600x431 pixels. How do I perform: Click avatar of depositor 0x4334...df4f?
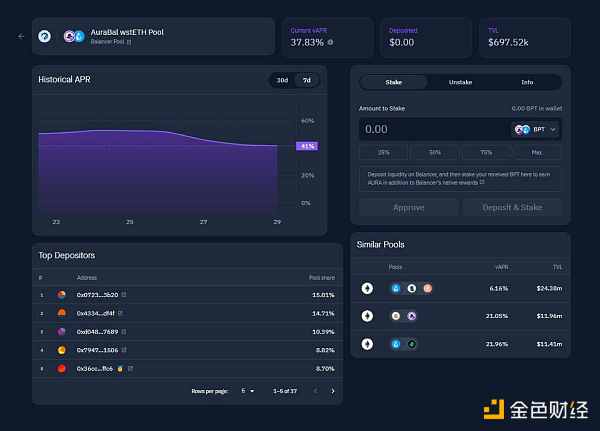pos(61,313)
